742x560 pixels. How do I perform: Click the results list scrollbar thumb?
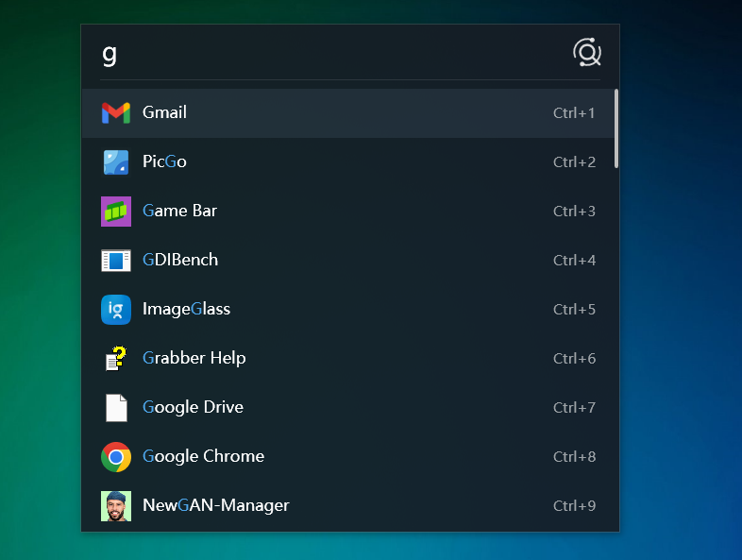(616, 128)
